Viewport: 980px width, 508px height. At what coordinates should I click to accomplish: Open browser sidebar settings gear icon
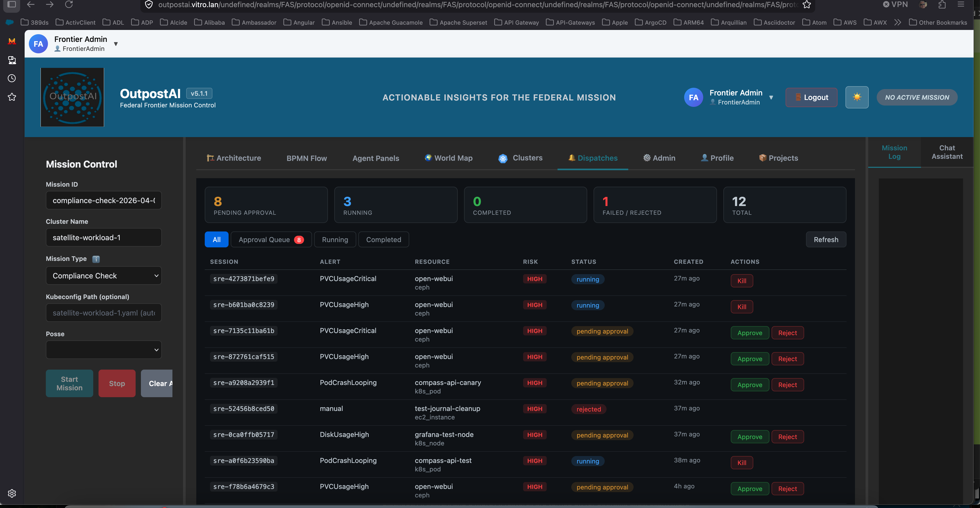coord(12,493)
